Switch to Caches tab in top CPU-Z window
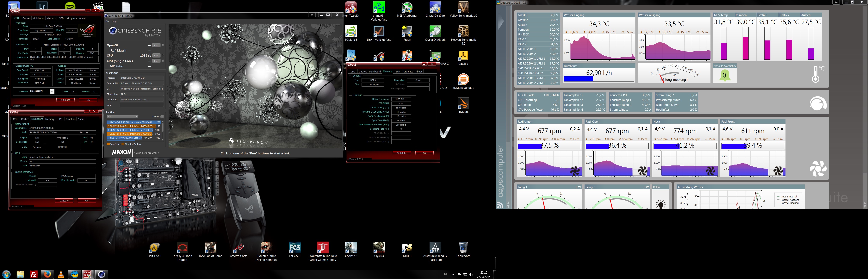Image resolution: width=868 pixels, height=279 pixels. coord(26,18)
